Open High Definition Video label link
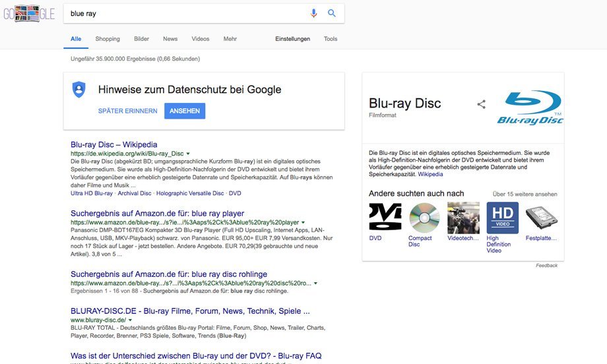The image size is (607, 364). tap(499, 245)
